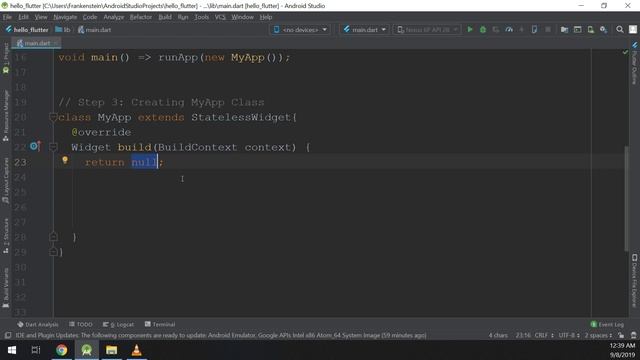Screen dimensions: 640x360
Task: Click the tool window toggle icon in status bar corner
Action: point(7,335)
